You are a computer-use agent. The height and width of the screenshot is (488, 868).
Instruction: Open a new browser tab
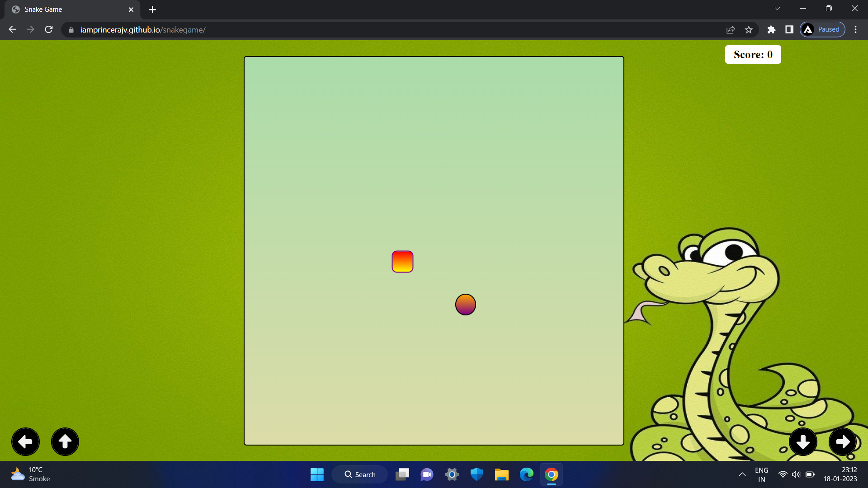152,9
